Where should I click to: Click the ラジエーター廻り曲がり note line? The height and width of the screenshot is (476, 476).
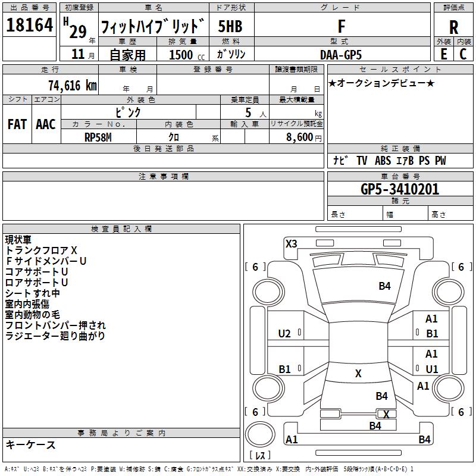(55, 336)
